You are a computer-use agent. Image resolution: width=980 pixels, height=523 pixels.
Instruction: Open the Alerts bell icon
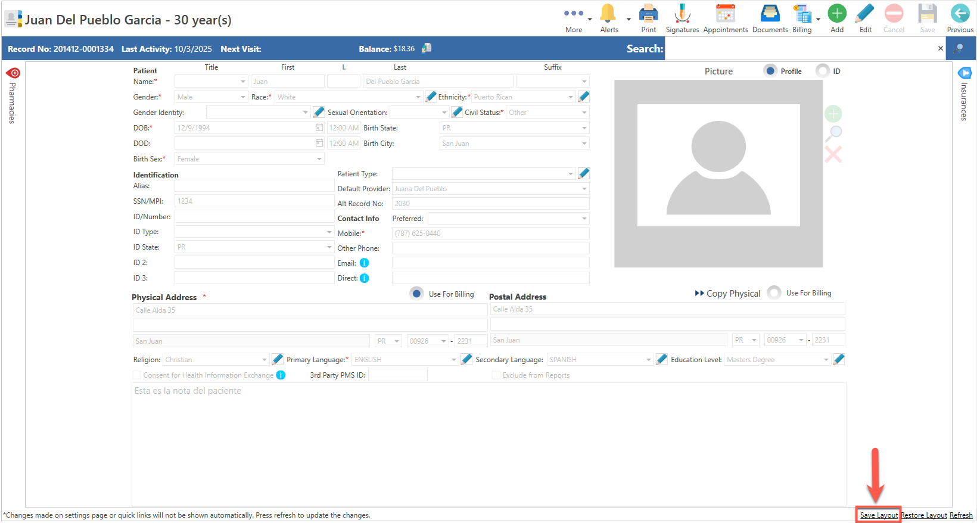click(x=608, y=13)
